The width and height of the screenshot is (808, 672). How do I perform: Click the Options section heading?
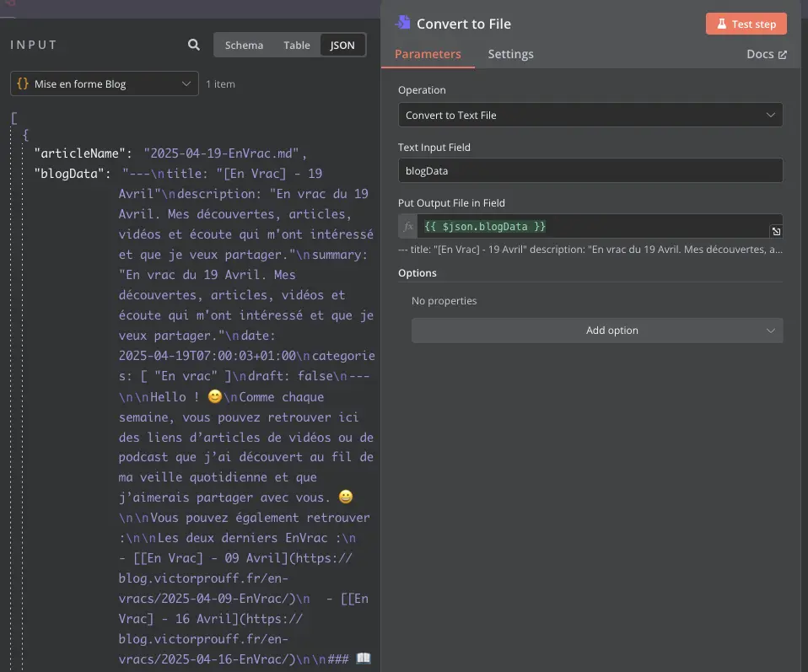[417, 273]
